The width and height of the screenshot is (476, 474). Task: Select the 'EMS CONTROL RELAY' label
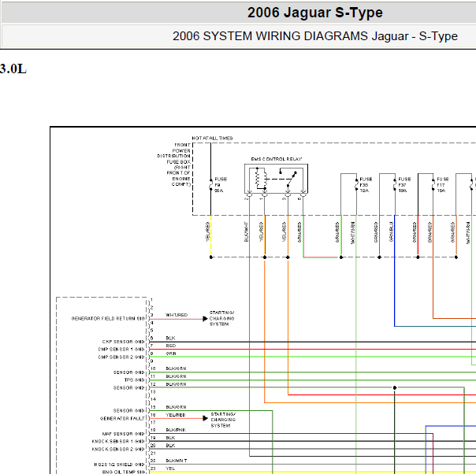tap(277, 159)
